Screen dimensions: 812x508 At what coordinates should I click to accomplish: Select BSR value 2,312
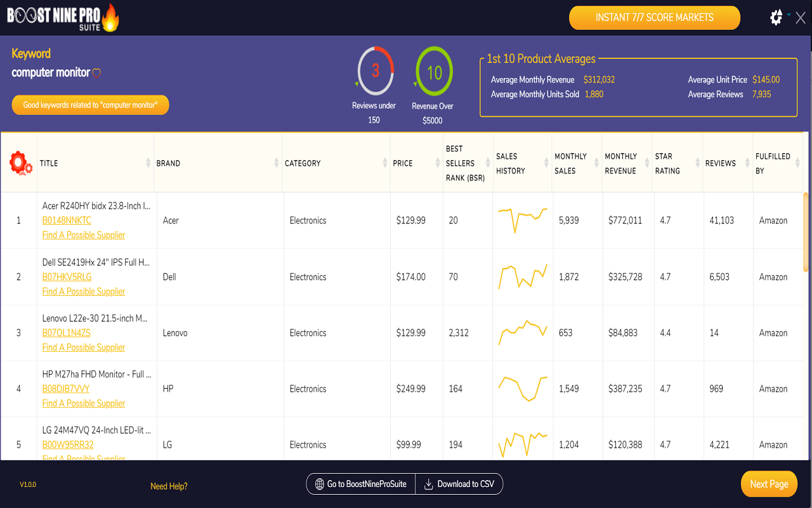[x=459, y=333]
